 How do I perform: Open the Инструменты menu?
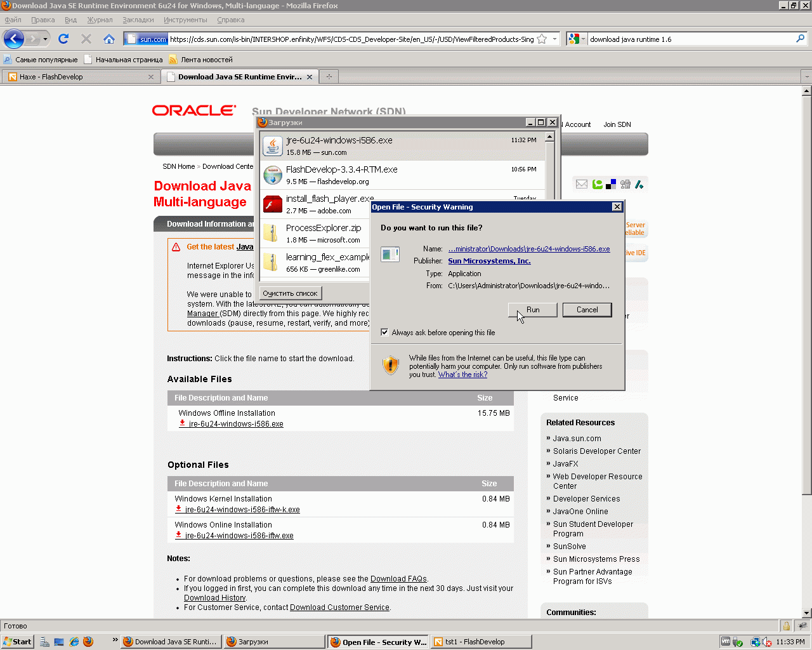pos(185,20)
